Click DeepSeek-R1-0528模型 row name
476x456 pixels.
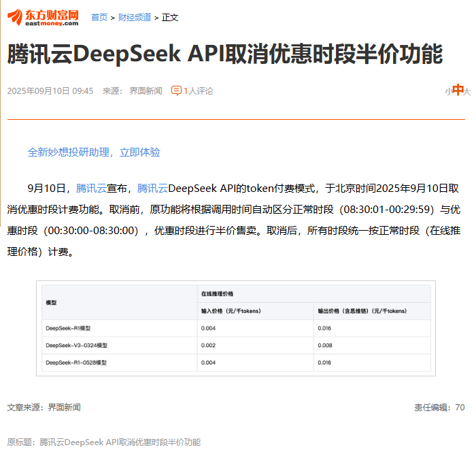point(76,363)
